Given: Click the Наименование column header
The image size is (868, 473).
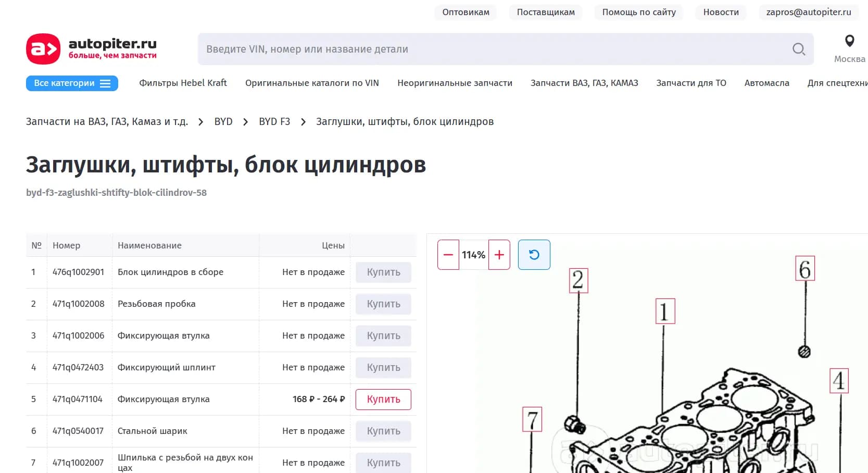Looking at the screenshot, I should pyautogui.click(x=149, y=245).
